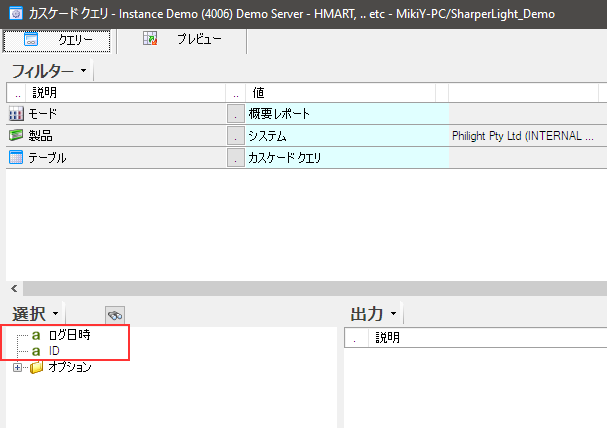
Task: Select the 製品 filter row label
Action: [40, 135]
